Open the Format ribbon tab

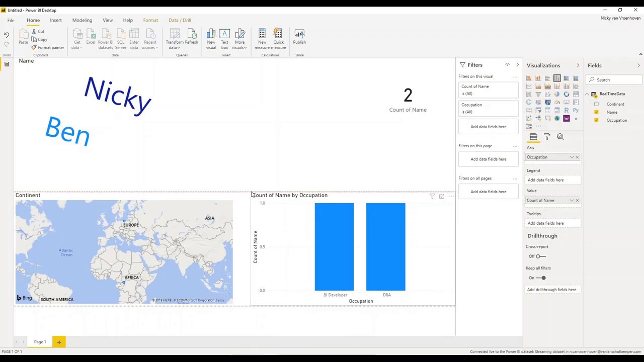[150, 20]
